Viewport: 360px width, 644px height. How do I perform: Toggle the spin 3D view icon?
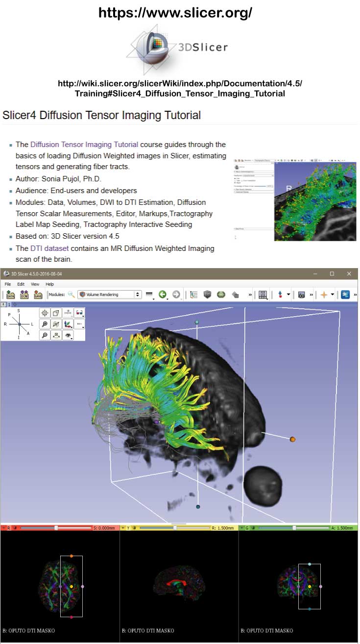[56, 324]
